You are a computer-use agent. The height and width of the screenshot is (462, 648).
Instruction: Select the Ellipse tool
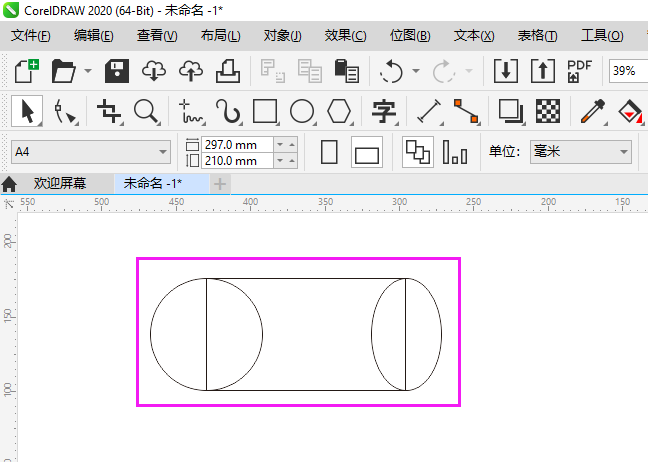[302, 111]
